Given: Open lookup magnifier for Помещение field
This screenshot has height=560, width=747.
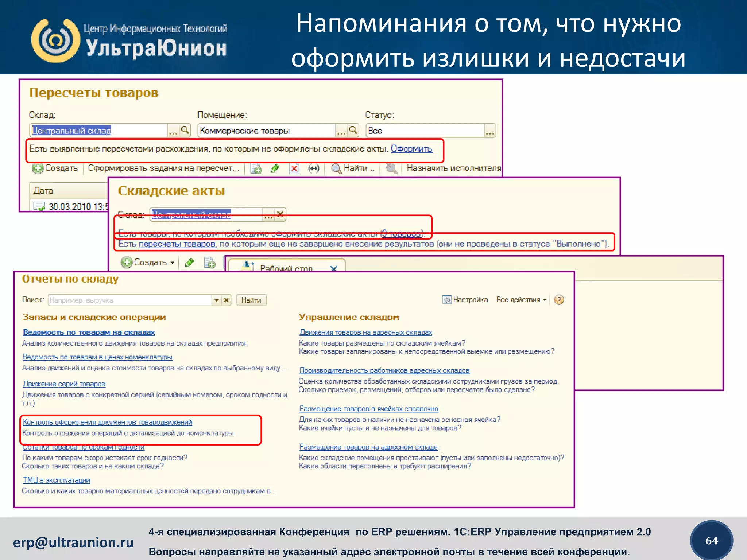Looking at the screenshot, I should [353, 130].
